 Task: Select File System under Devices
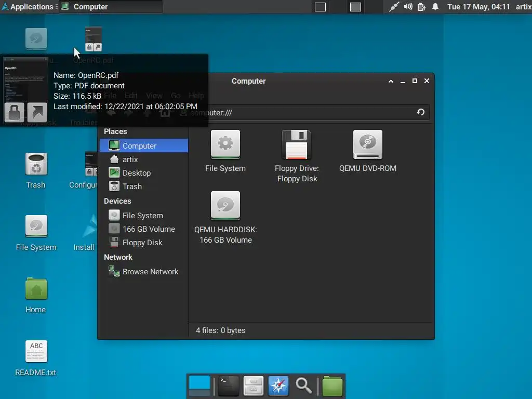(144, 216)
